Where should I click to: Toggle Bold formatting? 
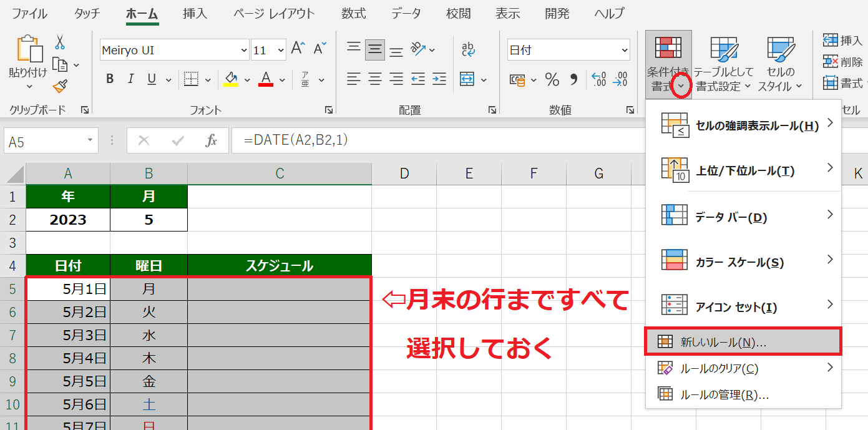[110, 79]
